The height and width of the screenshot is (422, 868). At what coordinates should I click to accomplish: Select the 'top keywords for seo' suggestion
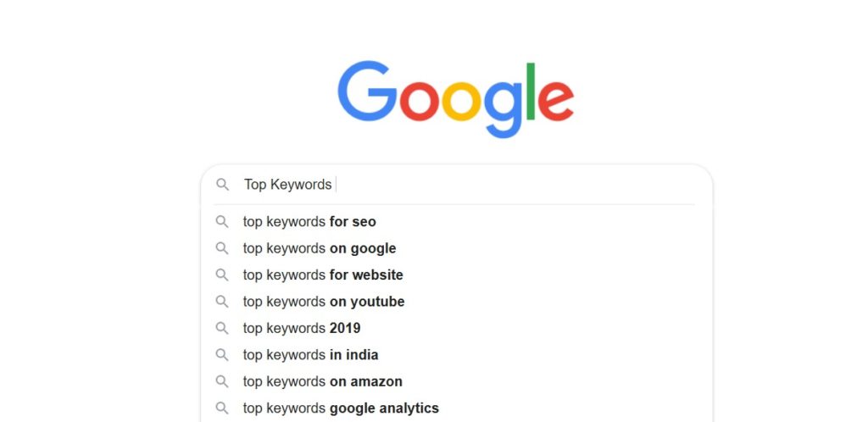(309, 222)
